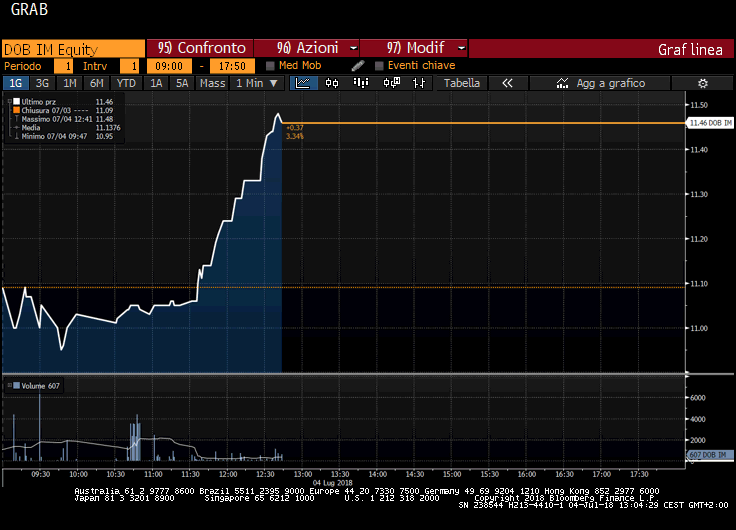Open chart settings gear icon

click(x=702, y=83)
